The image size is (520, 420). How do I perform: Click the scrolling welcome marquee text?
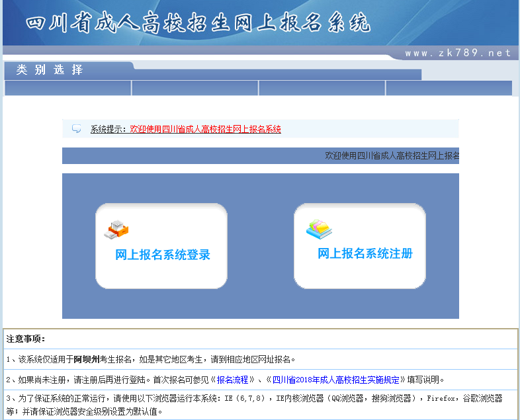tap(392, 155)
